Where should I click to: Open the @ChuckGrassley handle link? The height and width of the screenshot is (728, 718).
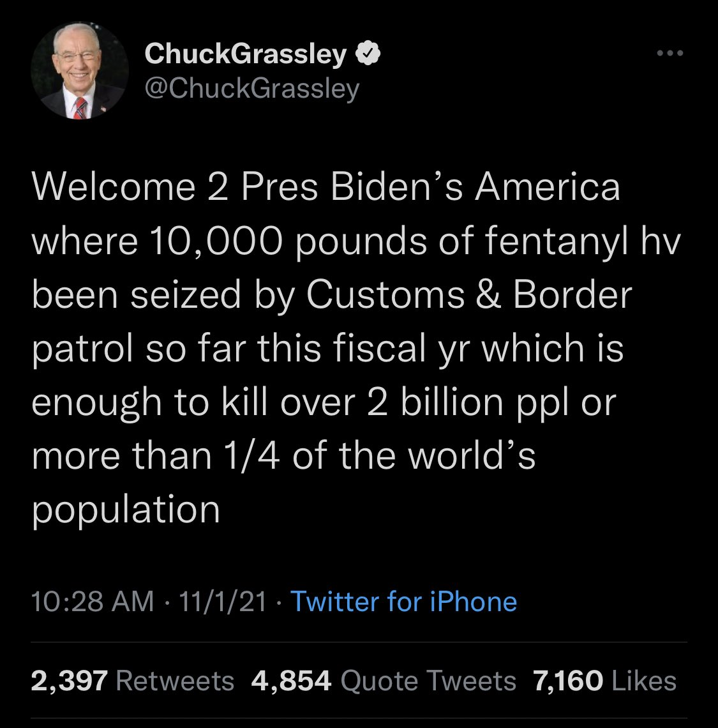click(x=253, y=88)
